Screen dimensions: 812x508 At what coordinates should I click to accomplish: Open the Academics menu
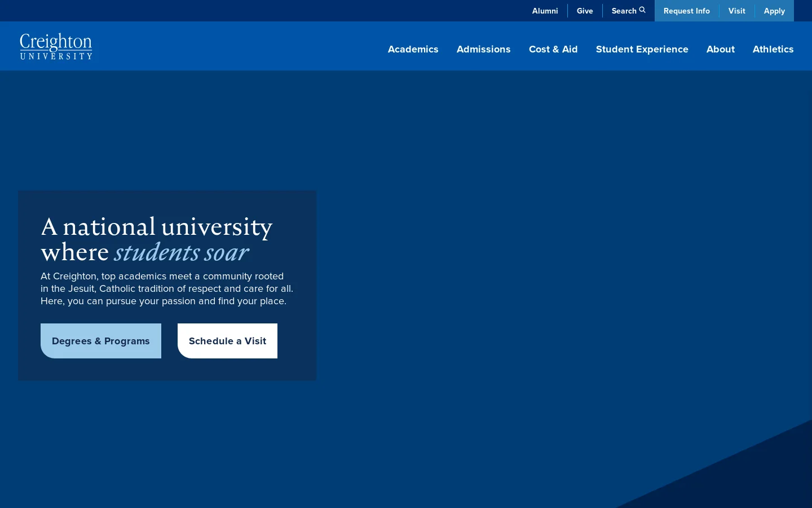pos(413,49)
